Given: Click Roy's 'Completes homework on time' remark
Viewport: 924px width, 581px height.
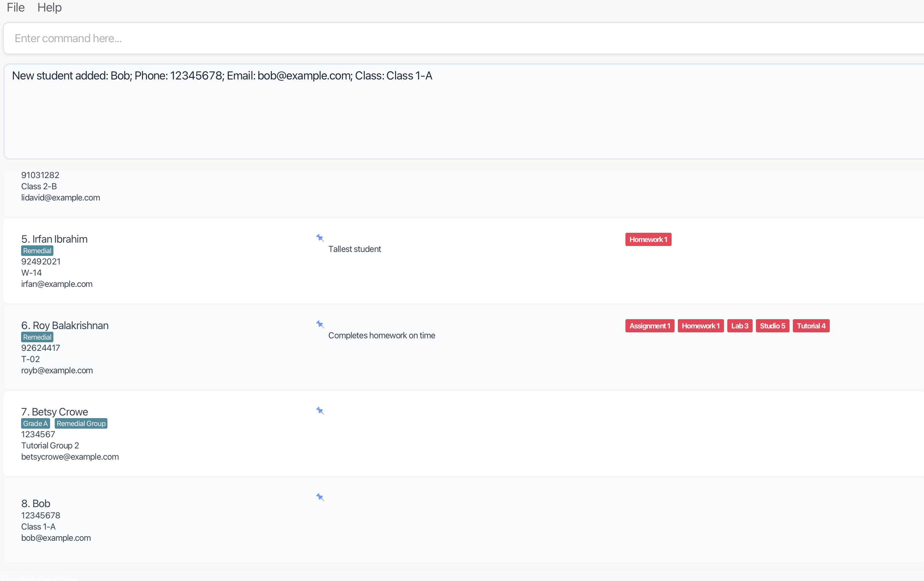Looking at the screenshot, I should pyautogui.click(x=381, y=336).
